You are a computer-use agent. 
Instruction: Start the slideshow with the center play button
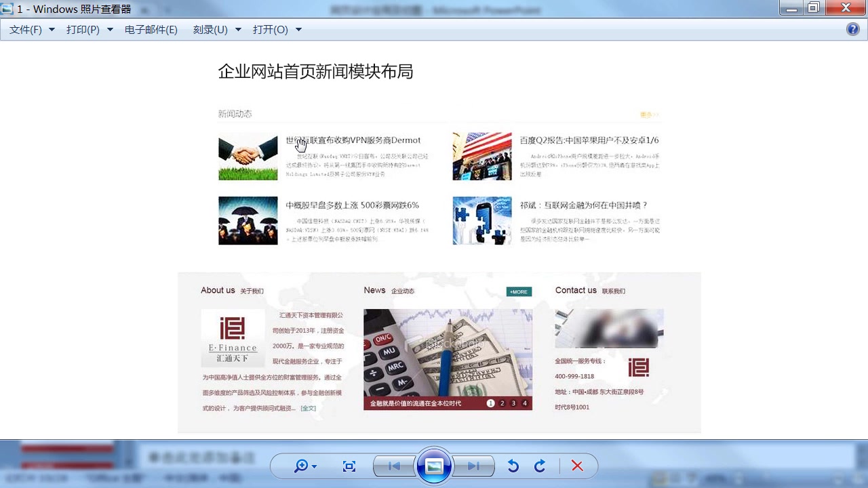(434, 466)
